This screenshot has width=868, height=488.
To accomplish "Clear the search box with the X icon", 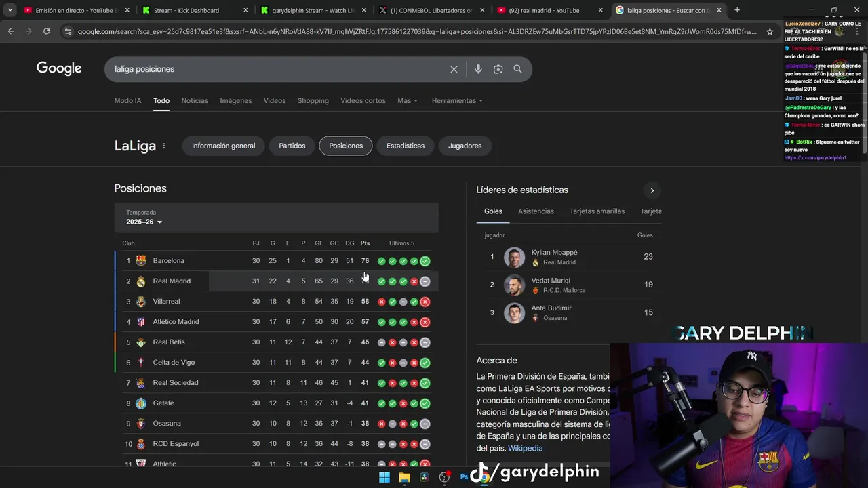I will 454,69.
